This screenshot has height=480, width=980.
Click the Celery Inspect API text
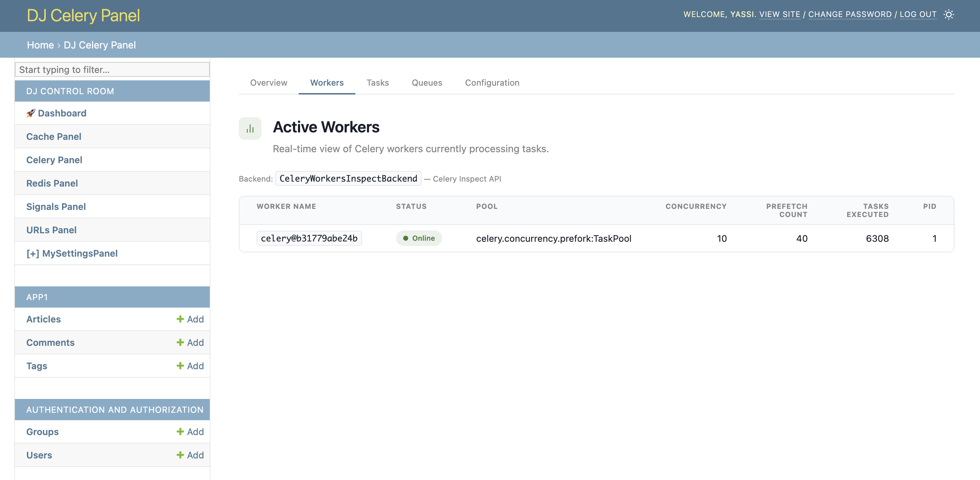[x=467, y=179]
